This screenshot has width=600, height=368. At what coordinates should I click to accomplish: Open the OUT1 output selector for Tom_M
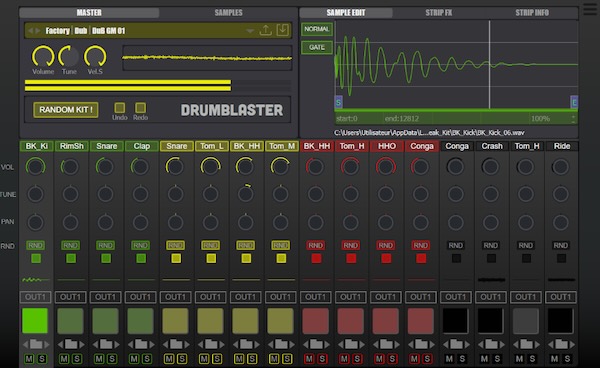click(280, 297)
